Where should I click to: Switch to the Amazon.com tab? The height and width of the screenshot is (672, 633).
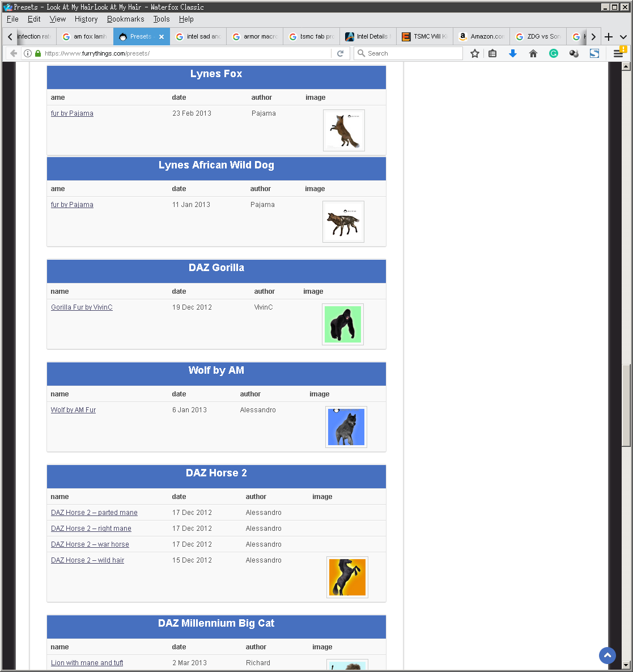[482, 37]
